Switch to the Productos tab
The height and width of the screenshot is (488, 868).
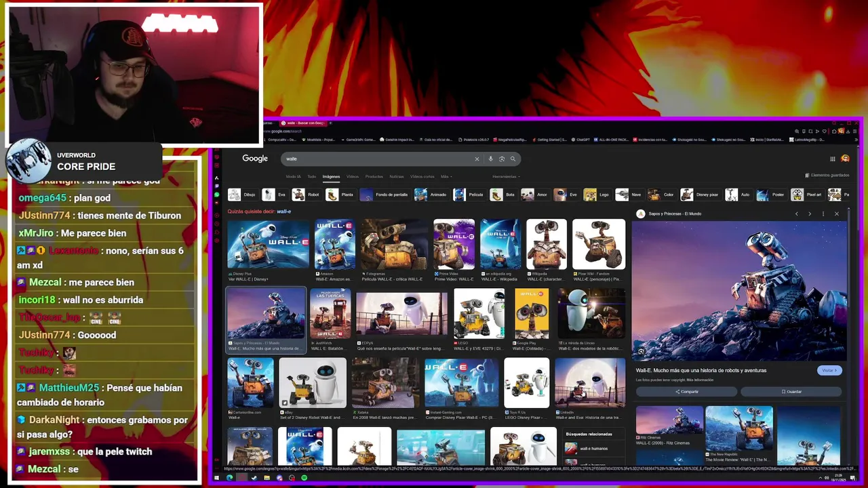[x=374, y=176]
